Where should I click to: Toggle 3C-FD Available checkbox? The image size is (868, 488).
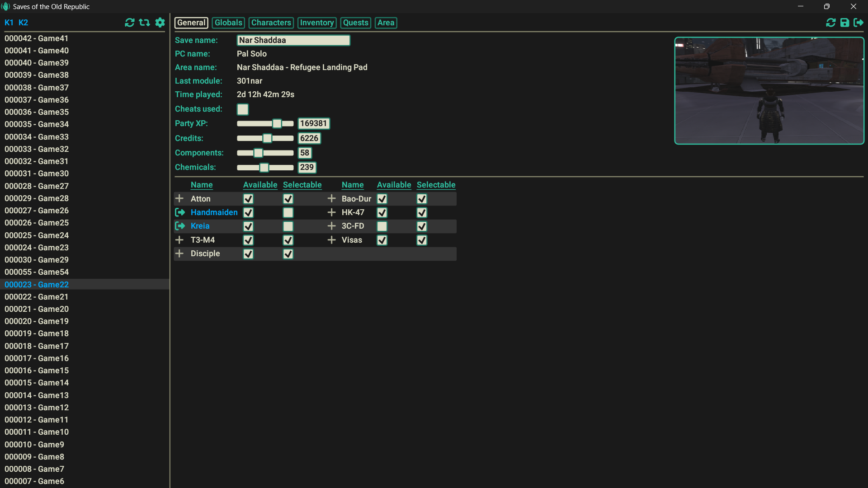[x=382, y=226]
